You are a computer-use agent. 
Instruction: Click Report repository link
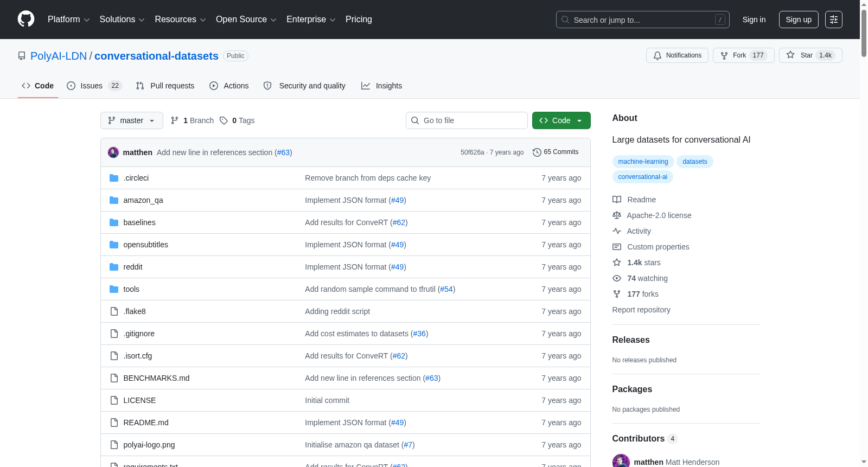pos(641,310)
